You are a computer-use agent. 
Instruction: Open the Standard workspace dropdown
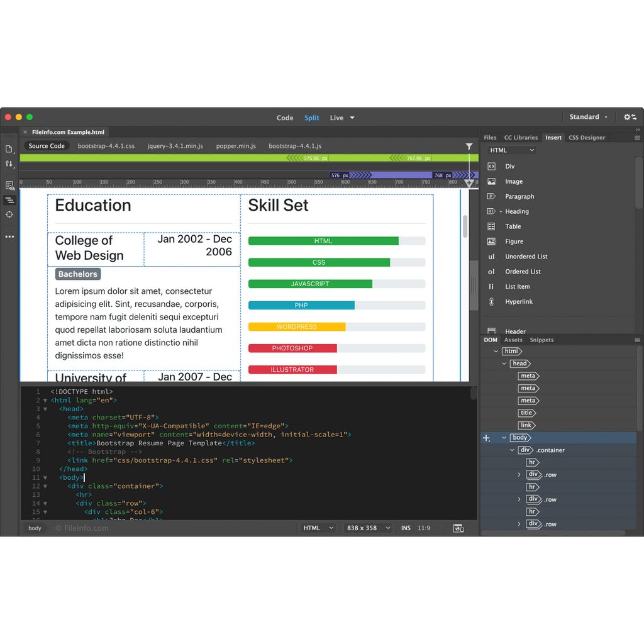pos(589,117)
